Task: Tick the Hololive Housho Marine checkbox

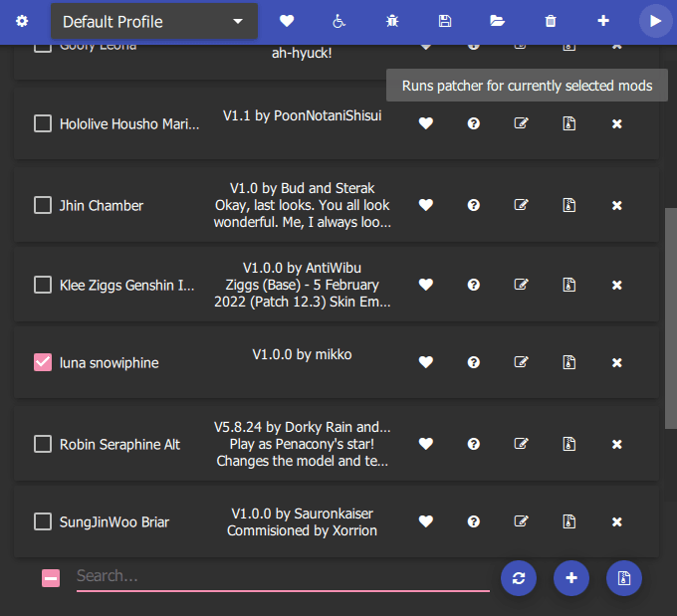Action: pos(43,123)
